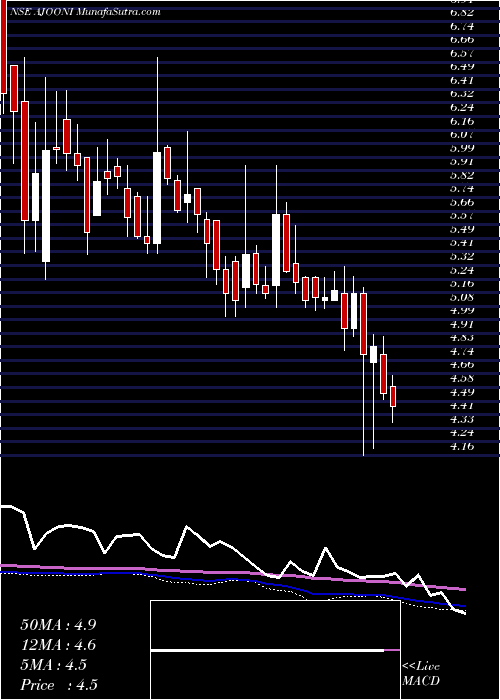Click the 5.08 price axis label
500x700 pixels.
click(x=462, y=297)
